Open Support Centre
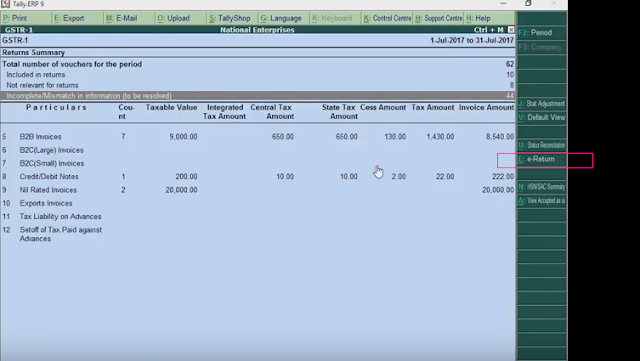This screenshot has height=361, width=640. click(439, 18)
